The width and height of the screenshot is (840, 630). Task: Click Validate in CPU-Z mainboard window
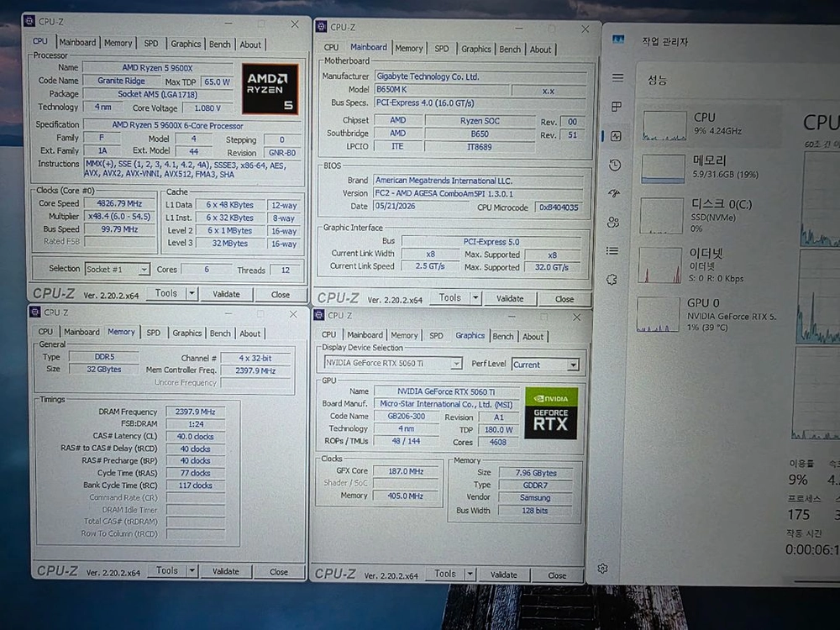point(510,298)
